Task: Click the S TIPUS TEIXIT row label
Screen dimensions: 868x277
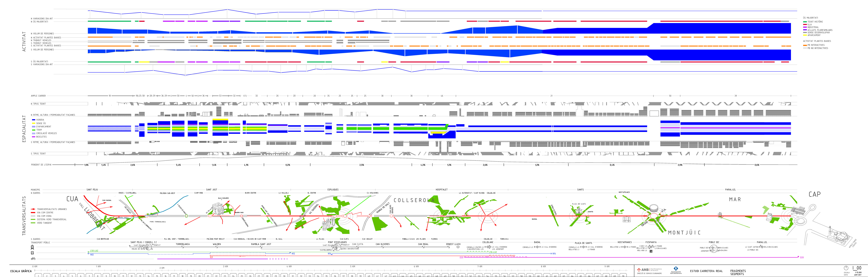Action: [x=38, y=154]
